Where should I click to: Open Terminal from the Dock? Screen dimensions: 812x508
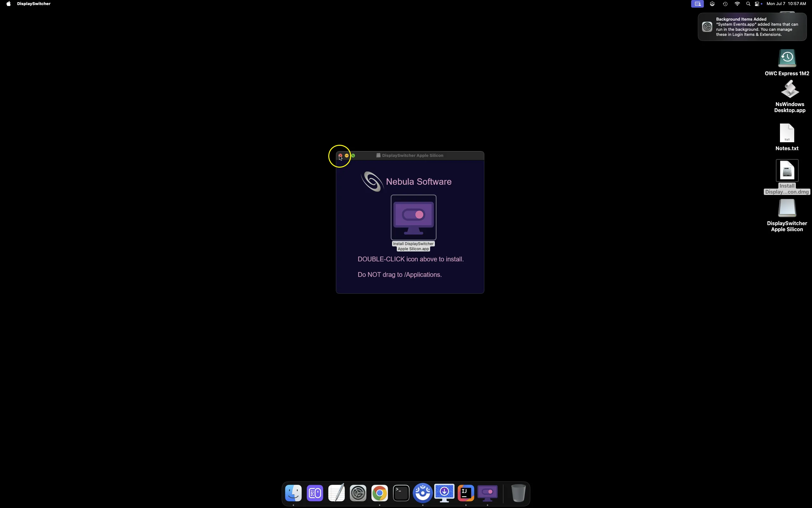coord(401,493)
